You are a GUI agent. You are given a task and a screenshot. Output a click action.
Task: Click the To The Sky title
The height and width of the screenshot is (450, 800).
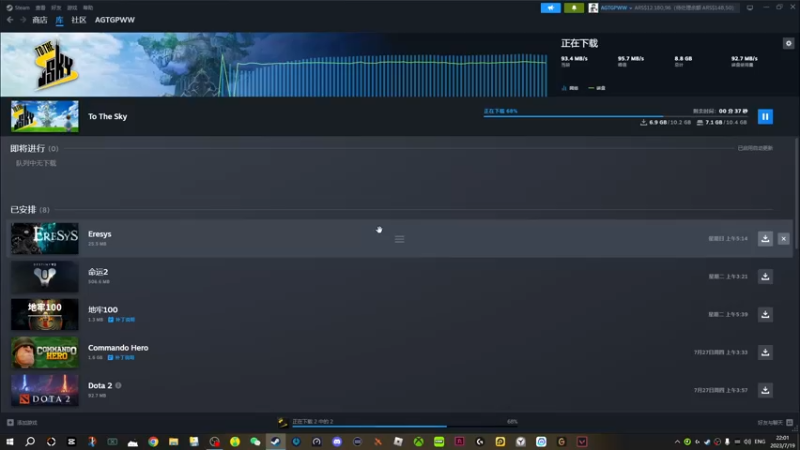(x=108, y=116)
